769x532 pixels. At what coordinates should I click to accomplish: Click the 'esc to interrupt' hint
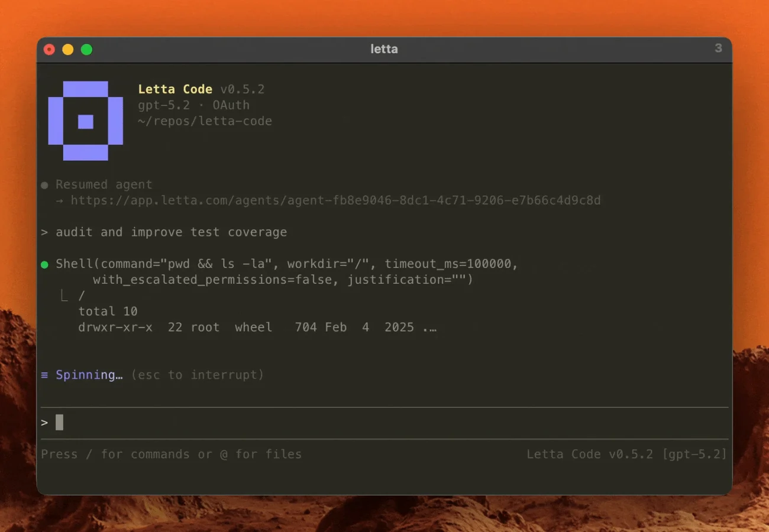(x=198, y=375)
